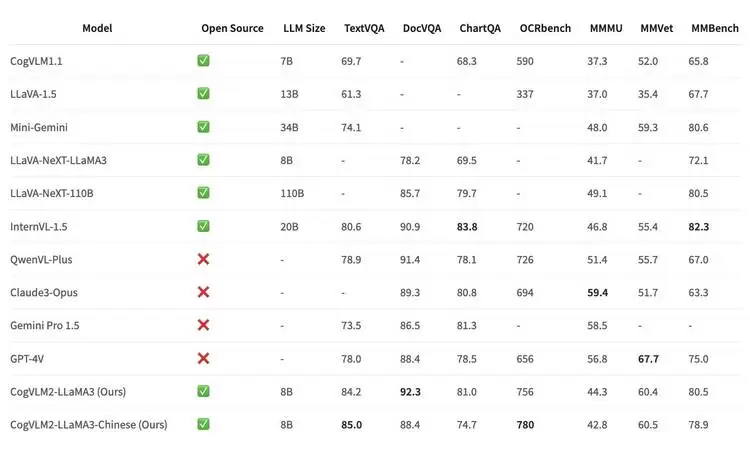Select the red cross in the GPT-4V row
This screenshot has height=454, width=750.
pos(203,358)
